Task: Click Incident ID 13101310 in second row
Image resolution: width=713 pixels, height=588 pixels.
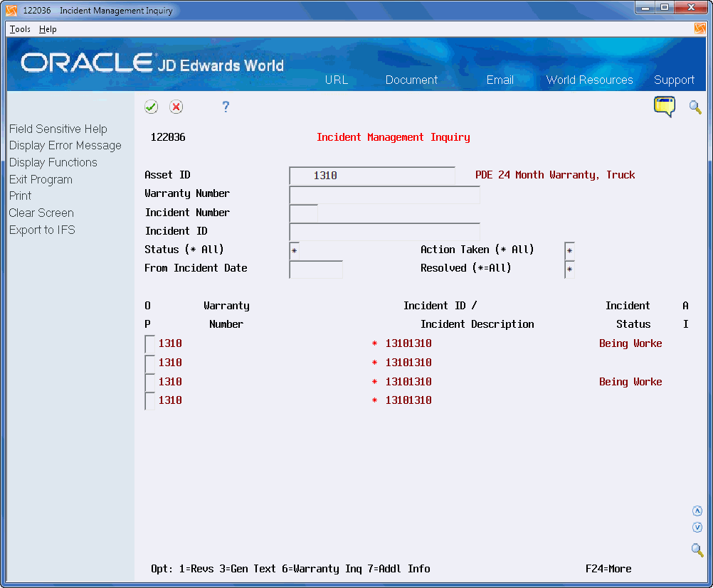Action: (x=408, y=363)
